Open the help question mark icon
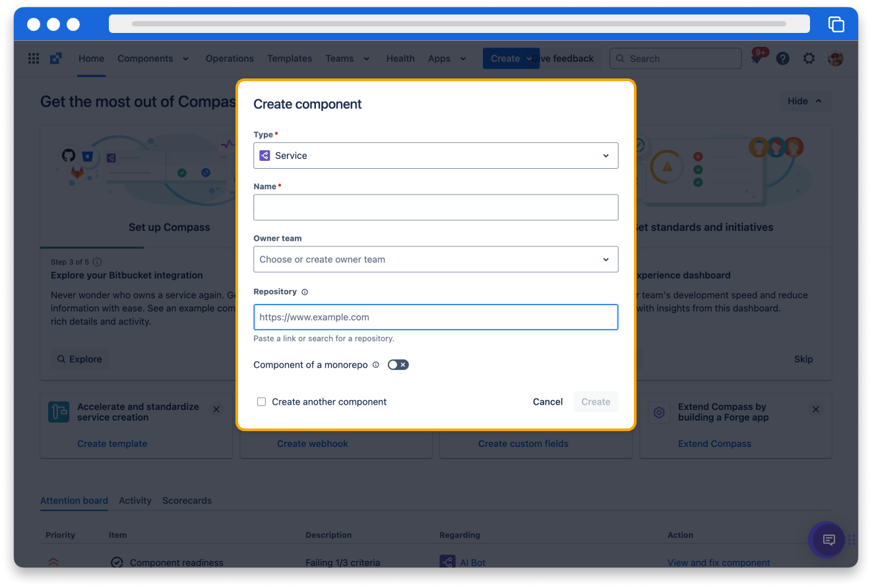 783,59
